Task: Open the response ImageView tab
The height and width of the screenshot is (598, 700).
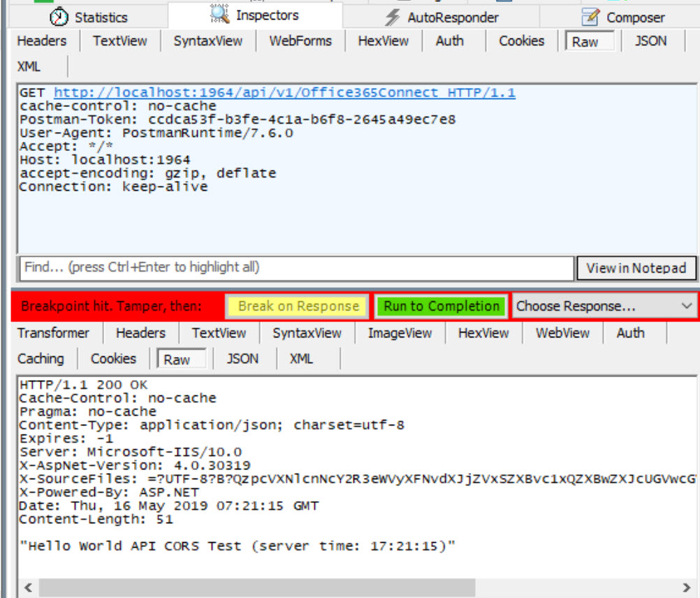Action: tap(400, 333)
